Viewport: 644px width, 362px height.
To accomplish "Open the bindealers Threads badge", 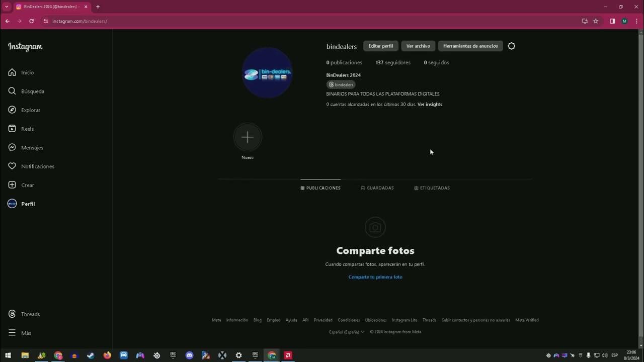I will 341,84.
